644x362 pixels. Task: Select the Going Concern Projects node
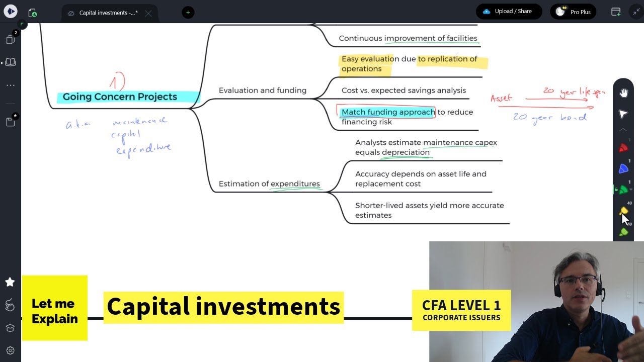(120, 97)
